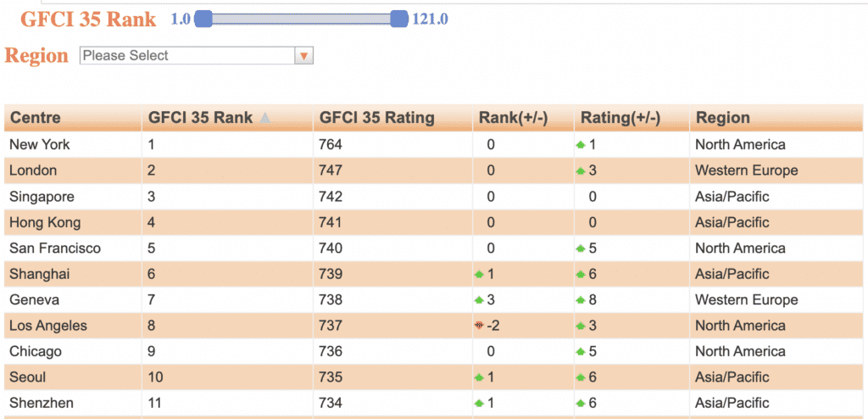Click the green up arrow in New York rating change
868x419 pixels.
pyautogui.click(x=580, y=145)
